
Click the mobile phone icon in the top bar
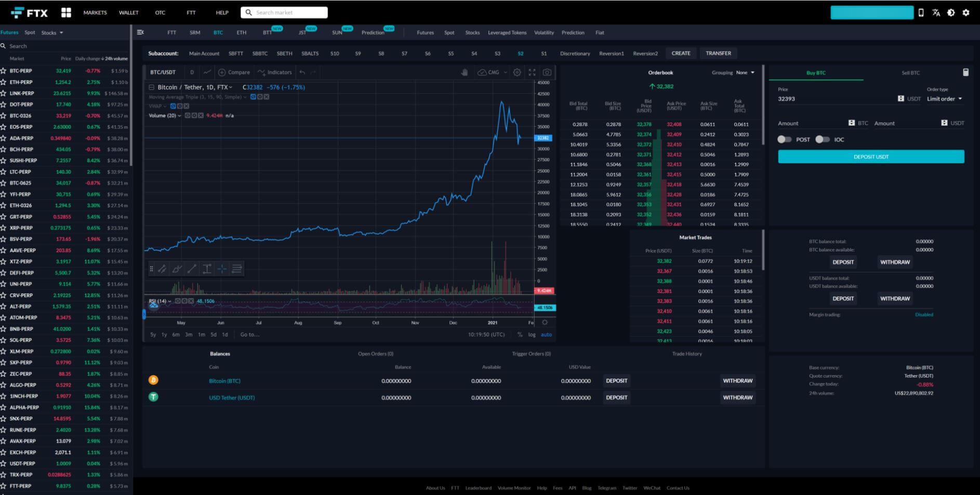(x=921, y=12)
